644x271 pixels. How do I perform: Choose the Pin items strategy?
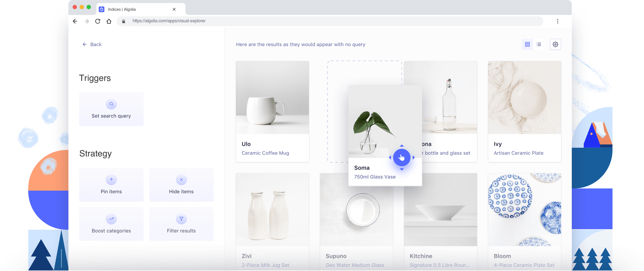pyautogui.click(x=111, y=185)
